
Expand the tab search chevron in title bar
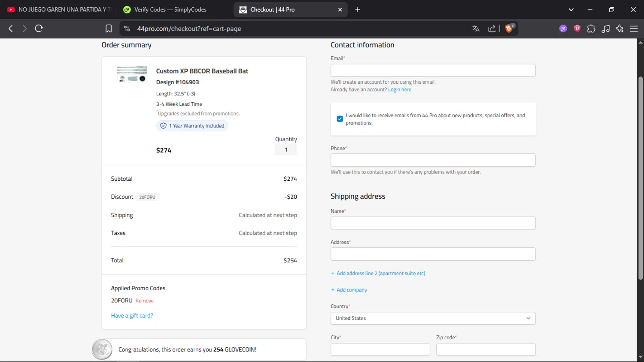coord(571,9)
